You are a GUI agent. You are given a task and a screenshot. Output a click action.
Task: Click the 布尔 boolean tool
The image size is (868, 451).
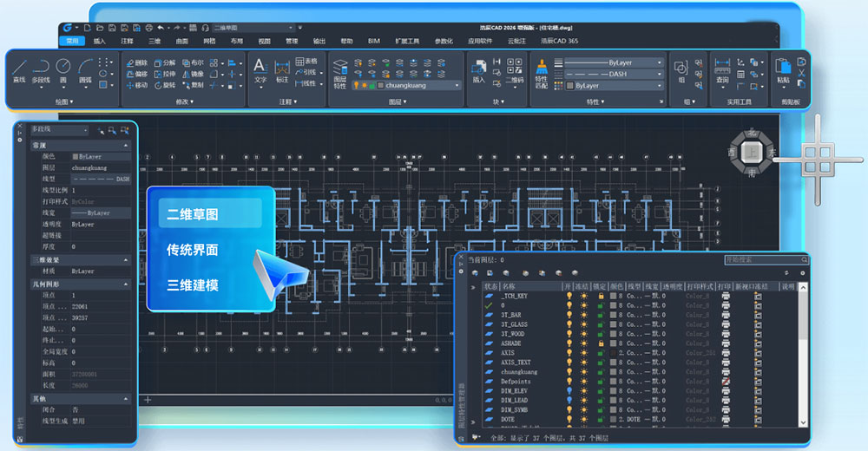tap(193, 63)
